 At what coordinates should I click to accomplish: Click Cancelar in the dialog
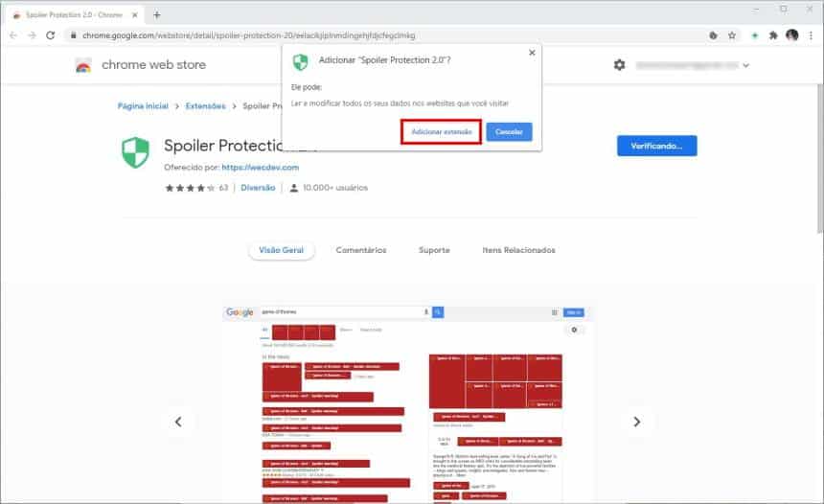pos(509,131)
